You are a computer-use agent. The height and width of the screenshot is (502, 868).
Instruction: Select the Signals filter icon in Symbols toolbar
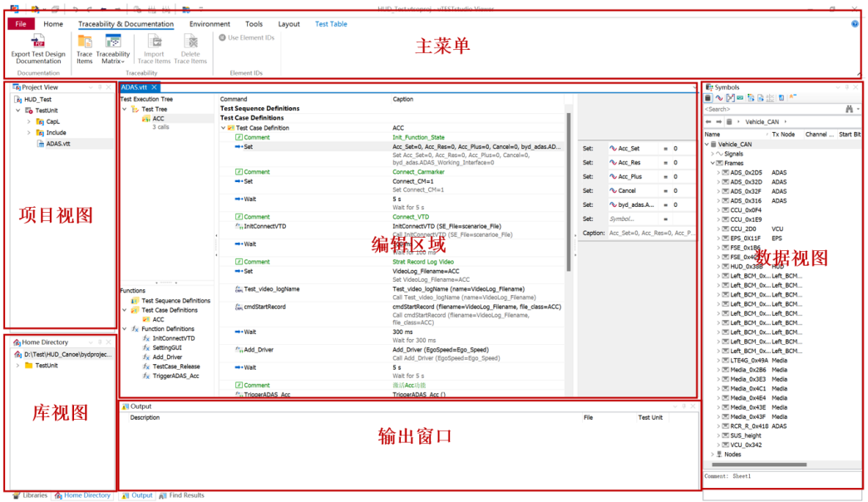(720, 97)
